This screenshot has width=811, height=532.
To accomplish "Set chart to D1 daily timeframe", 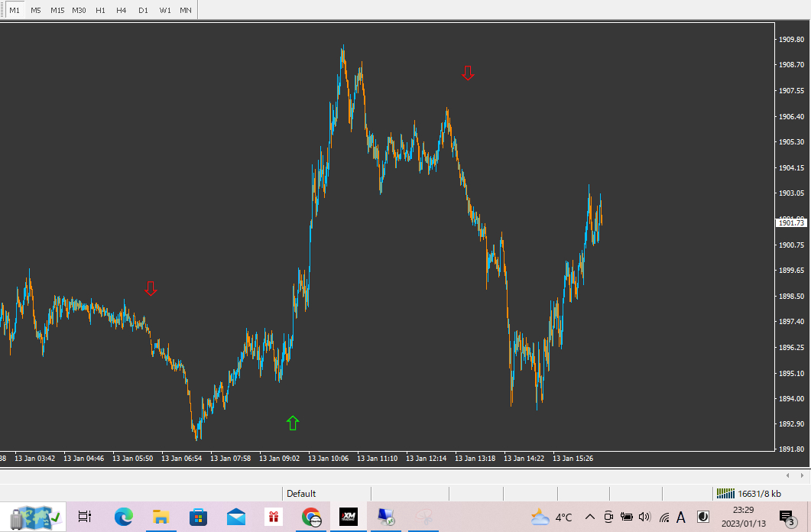I will pyautogui.click(x=143, y=11).
